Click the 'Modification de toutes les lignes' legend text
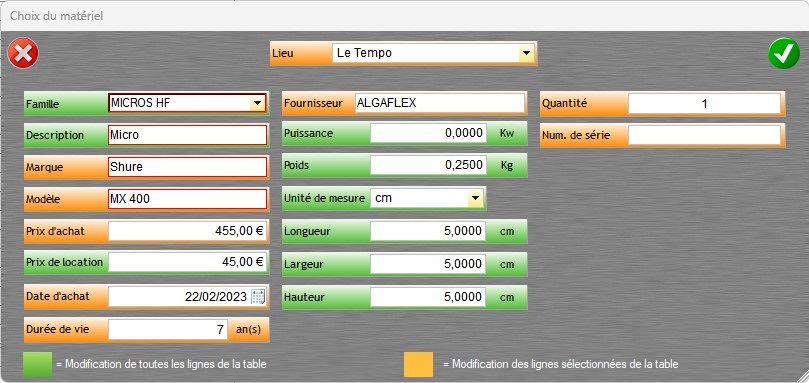The image size is (809, 383). [x=161, y=364]
